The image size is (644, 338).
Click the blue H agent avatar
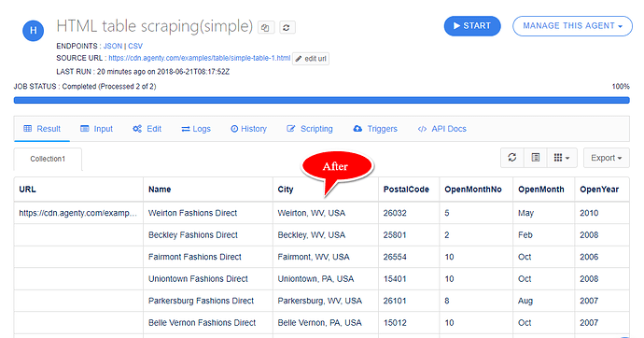34,31
